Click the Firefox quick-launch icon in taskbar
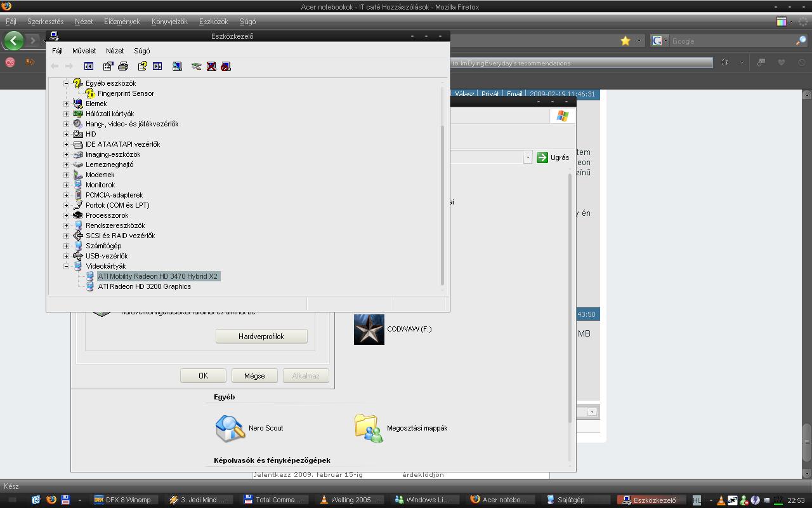 click(x=51, y=500)
